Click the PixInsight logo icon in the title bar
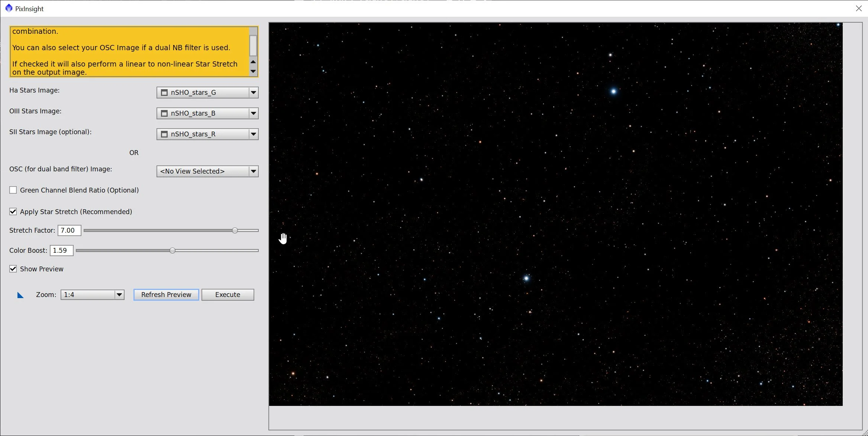The width and height of the screenshot is (868, 436). click(9, 8)
